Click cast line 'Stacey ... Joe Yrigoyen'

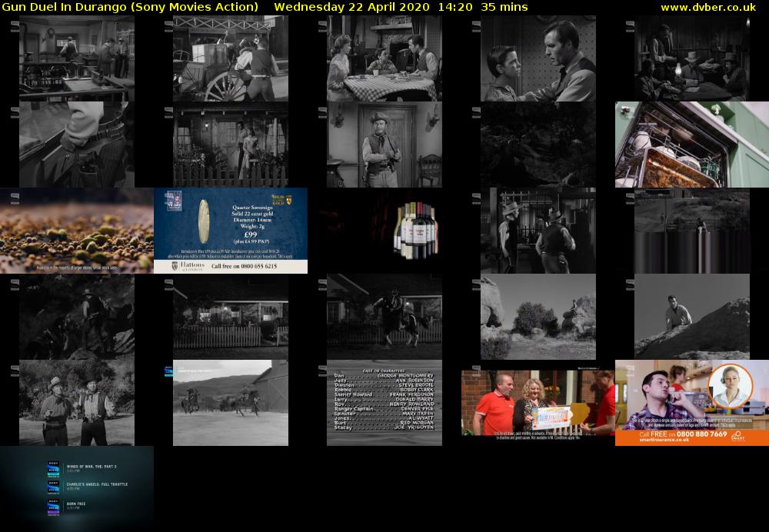[x=384, y=427]
